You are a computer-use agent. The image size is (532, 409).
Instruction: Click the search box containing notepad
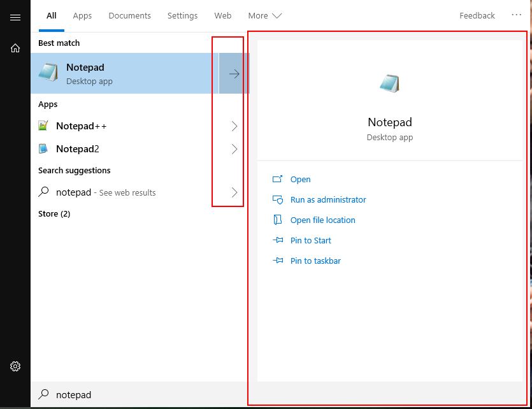(x=140, y=395)
